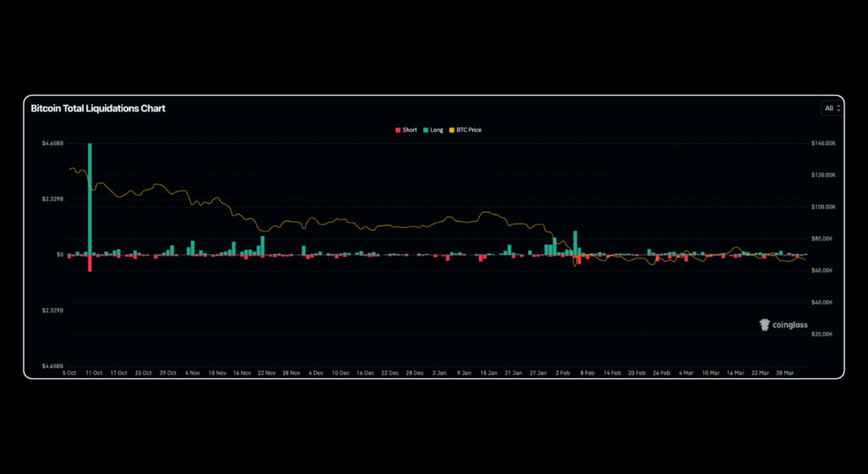
Task: Click the "23 Oct" date label
Action: coord(142,373)
